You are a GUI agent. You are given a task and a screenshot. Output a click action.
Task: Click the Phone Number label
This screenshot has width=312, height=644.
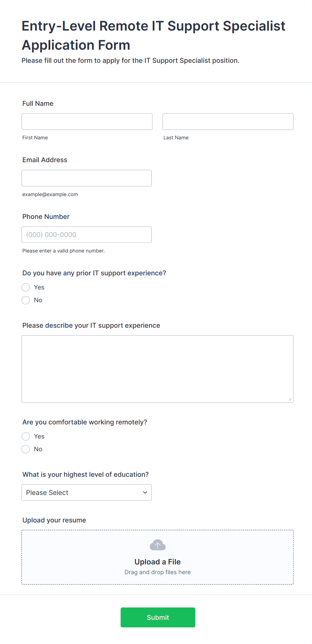(x=46, y=217)
